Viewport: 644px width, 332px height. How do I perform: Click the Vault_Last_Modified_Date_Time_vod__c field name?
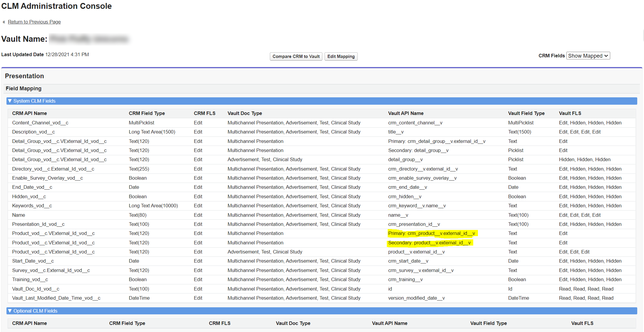pyautogui.click(x=56, y=298)
